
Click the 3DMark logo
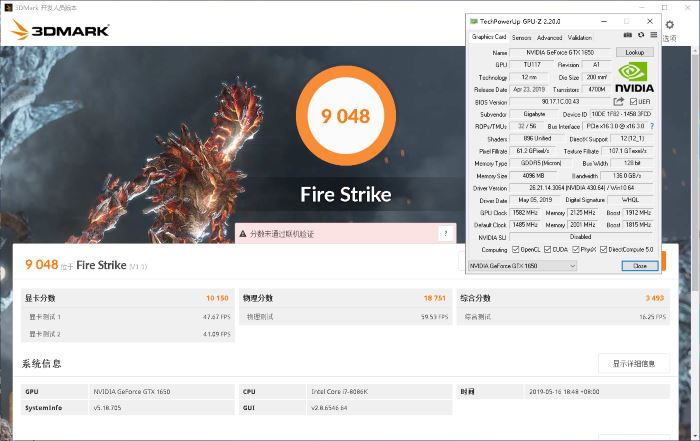(x=58, y=31)
